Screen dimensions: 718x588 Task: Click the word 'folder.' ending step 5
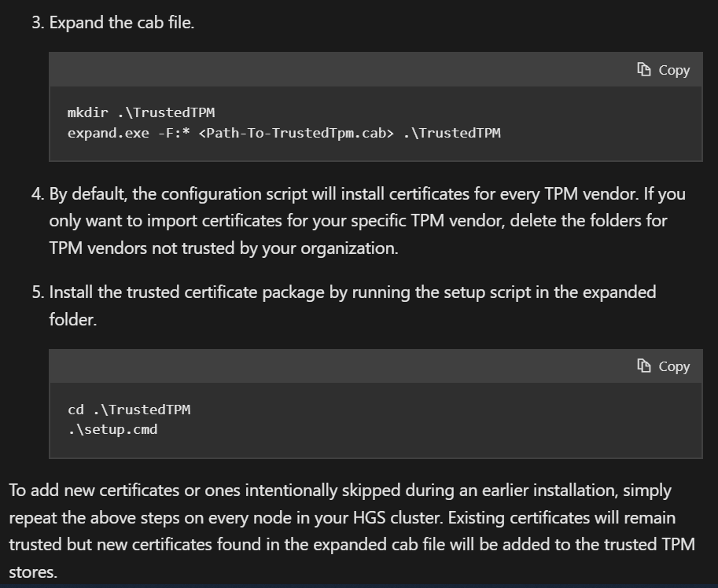tap(73, 320)
